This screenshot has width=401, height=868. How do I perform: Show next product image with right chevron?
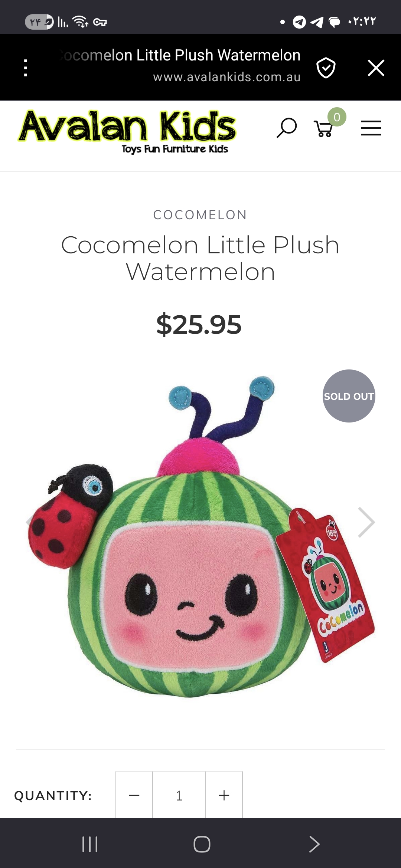(366, 522)
